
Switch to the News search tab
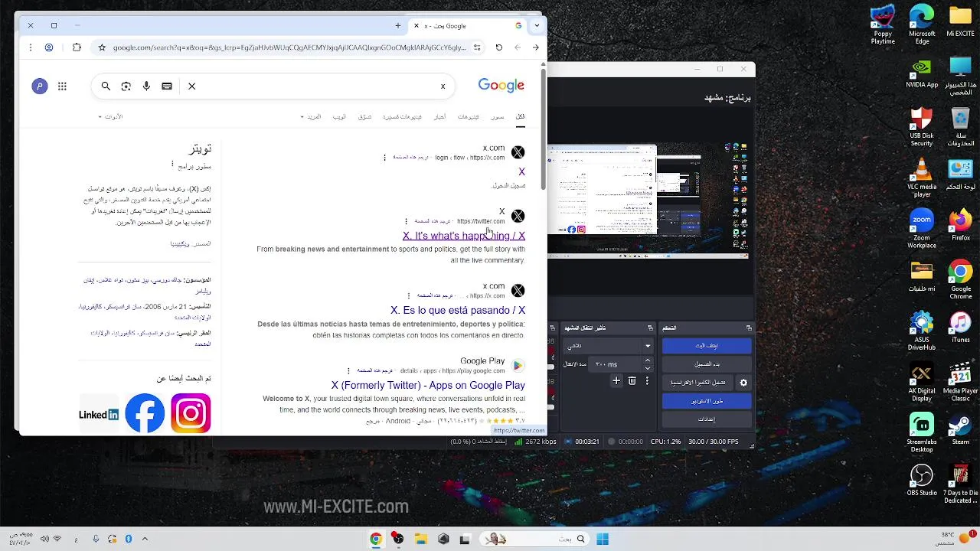tap(439, 117)
